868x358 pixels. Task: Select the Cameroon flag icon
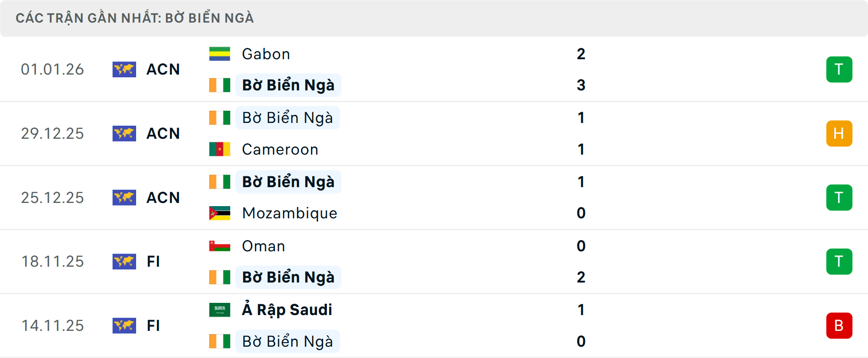[219, 149]
